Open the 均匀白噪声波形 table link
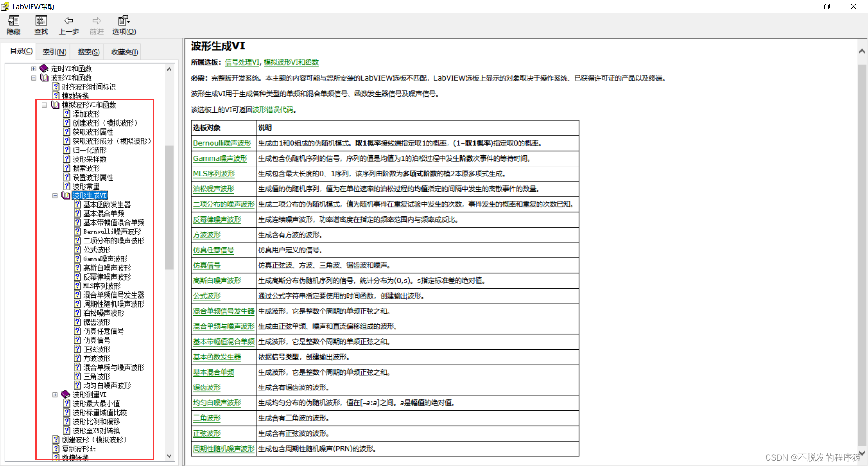Viewport: 868px width, 466px height. [217, 403]
